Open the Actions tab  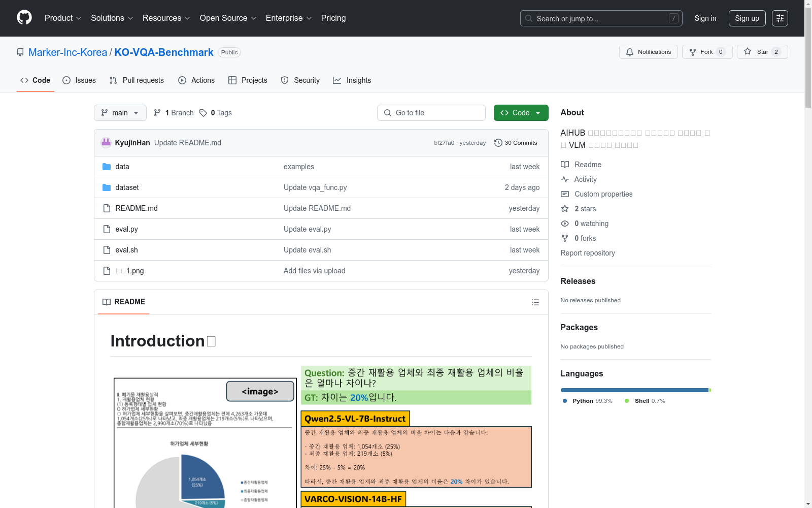click(196, 80)
